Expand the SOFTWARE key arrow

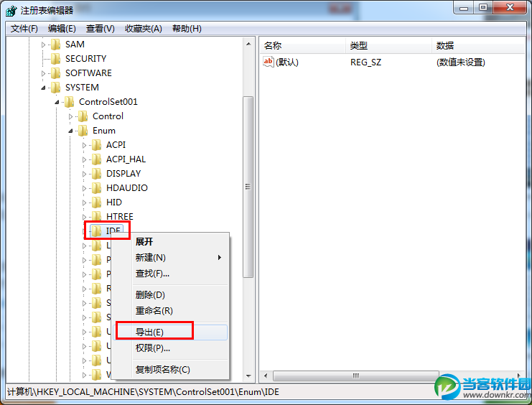click(x=43, y=73)
